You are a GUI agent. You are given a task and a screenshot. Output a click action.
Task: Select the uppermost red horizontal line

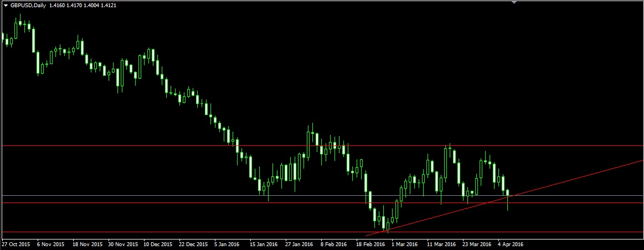(322, 145)
